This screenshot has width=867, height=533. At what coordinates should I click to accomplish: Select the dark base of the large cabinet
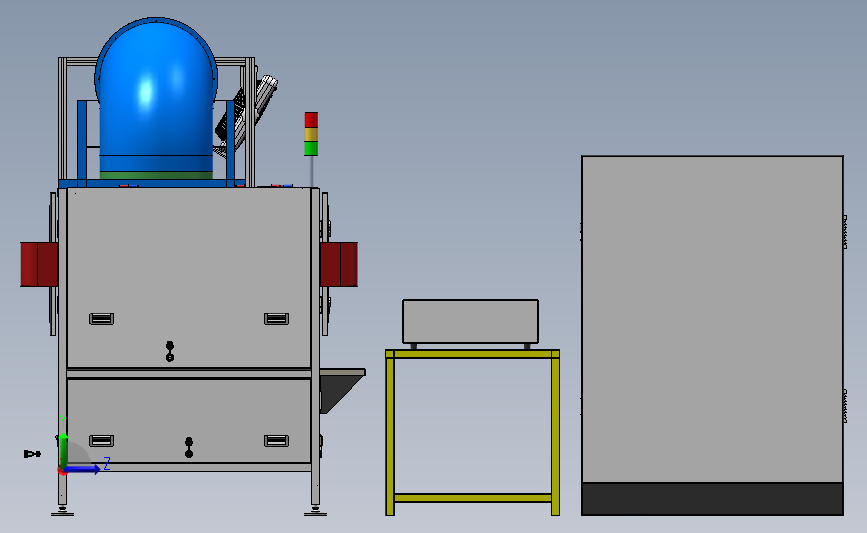[712, 499]
